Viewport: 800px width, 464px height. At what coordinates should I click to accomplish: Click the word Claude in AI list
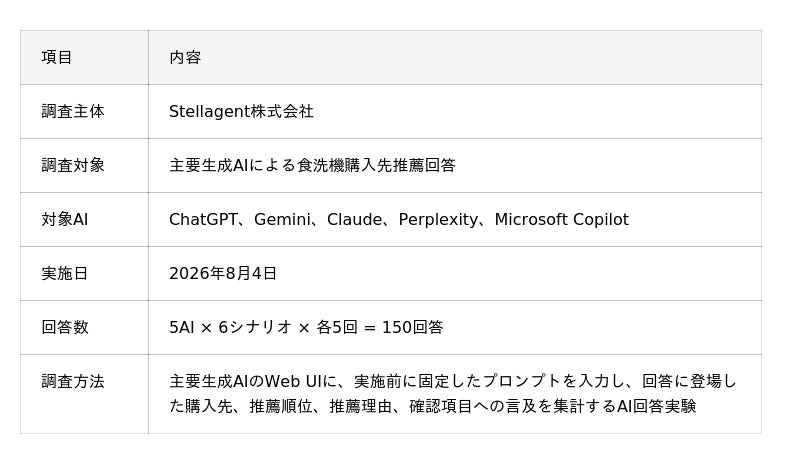(x=354, y=219)
